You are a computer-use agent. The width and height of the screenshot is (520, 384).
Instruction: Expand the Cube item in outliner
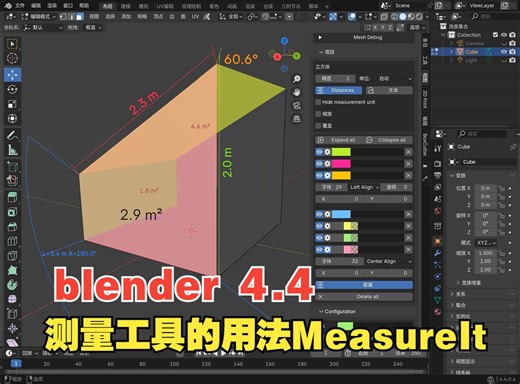pos(451,52)
